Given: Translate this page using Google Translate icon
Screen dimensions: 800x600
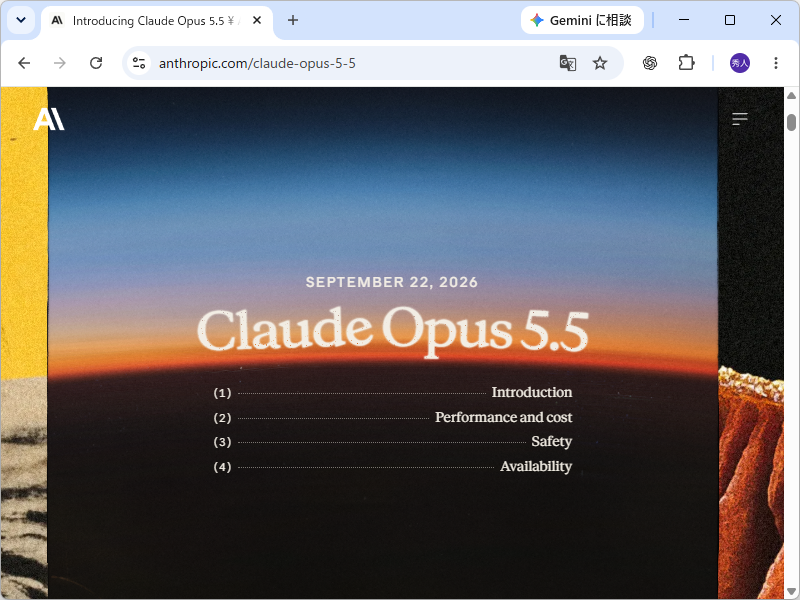Looking at the screenshot, I should click(568, 63).
